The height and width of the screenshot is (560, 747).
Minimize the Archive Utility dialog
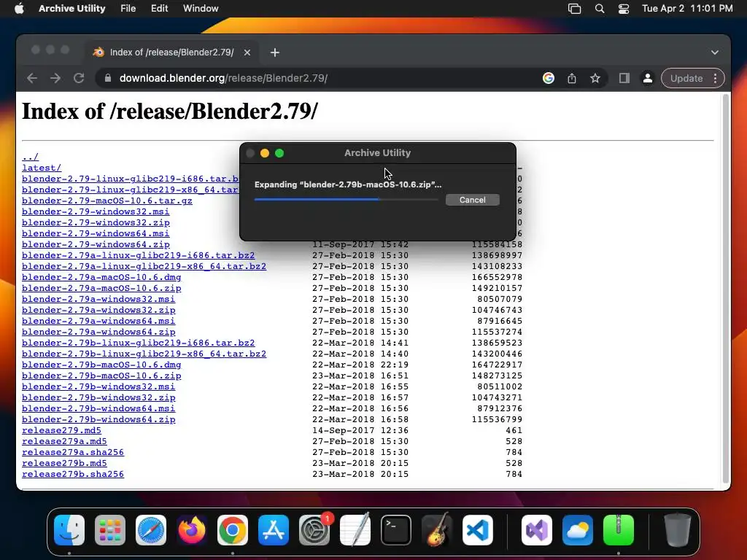tap(265, 153)
